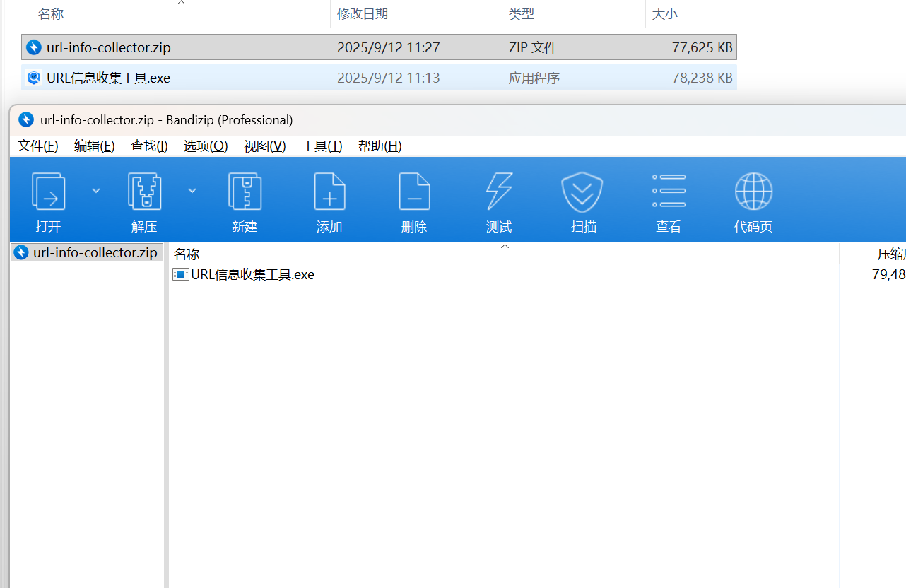Click the Open (打开) toolbar icon
The image size is (906, 588).
(x=49, y=192)
